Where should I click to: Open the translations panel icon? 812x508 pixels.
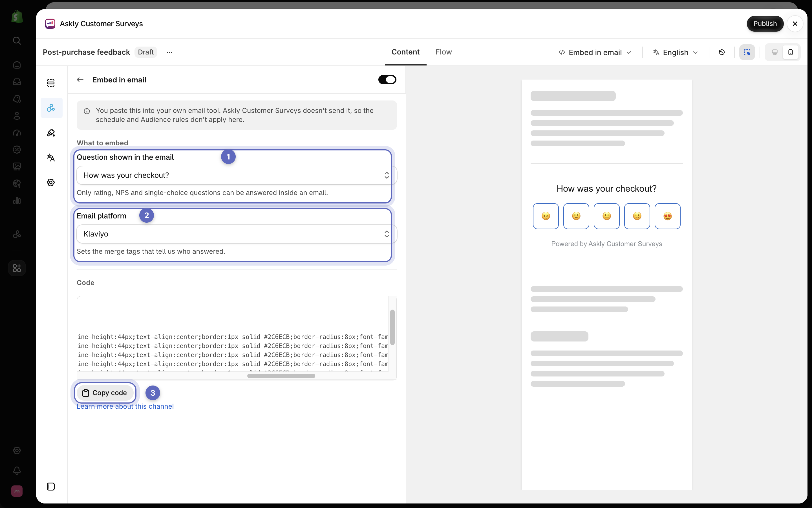coord(51,157)
